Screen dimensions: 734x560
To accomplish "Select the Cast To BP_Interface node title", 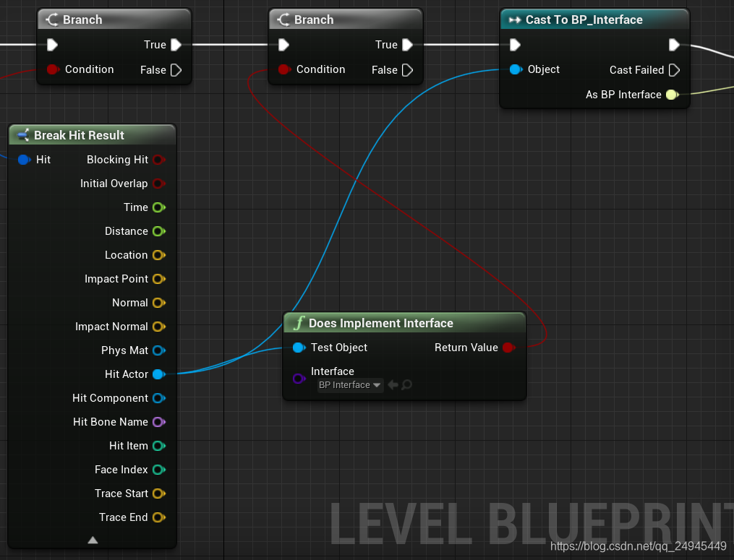I will (584, 20).
